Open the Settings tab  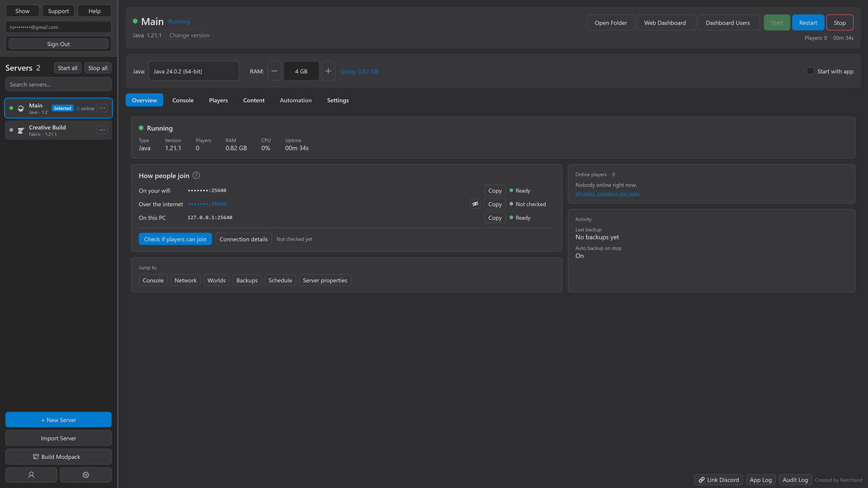click(x=337, y=100)
